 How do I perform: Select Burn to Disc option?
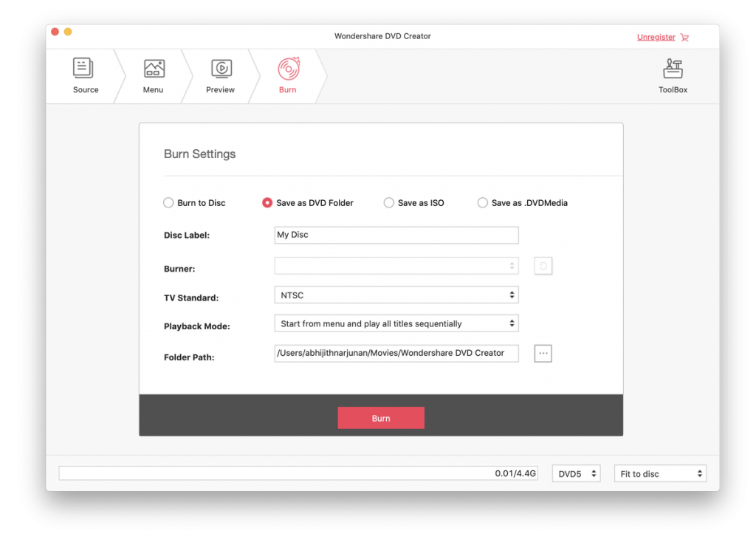pos(194,203)
